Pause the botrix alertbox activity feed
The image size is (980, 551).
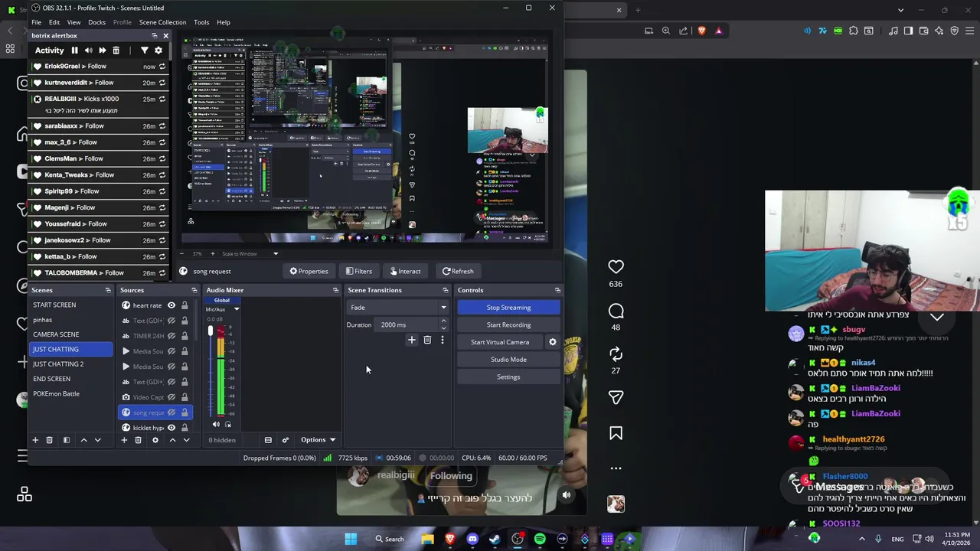pos(74,51)
